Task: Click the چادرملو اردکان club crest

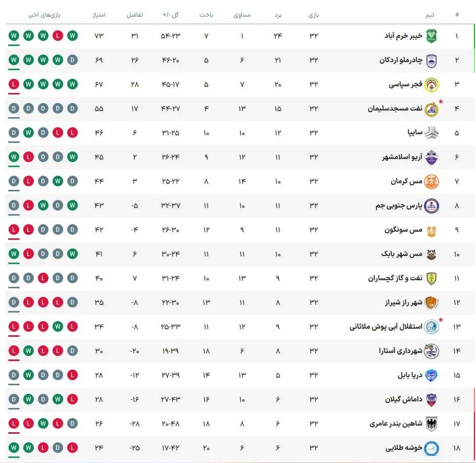Action: pyautogui.click(x=431, y=61)
